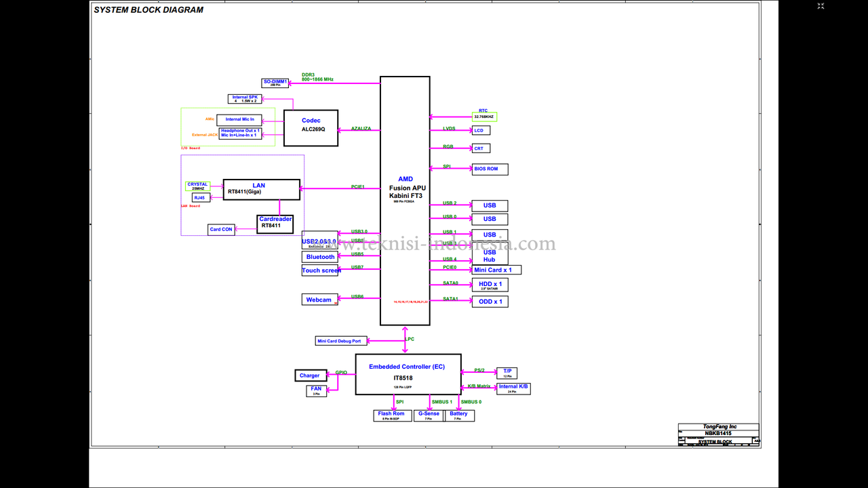Click the ODD x 1 block
Viewport: 868px width, 488px height.
click(x=490, y=302)
